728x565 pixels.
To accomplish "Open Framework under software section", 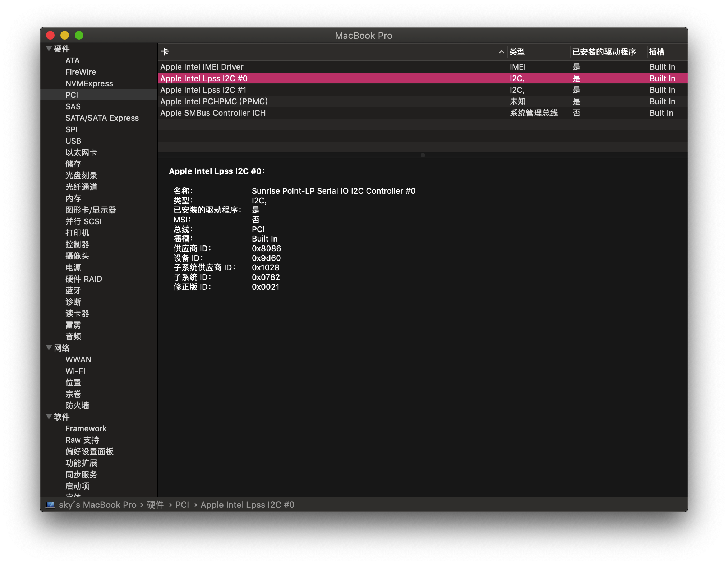I will coord(86,428).
